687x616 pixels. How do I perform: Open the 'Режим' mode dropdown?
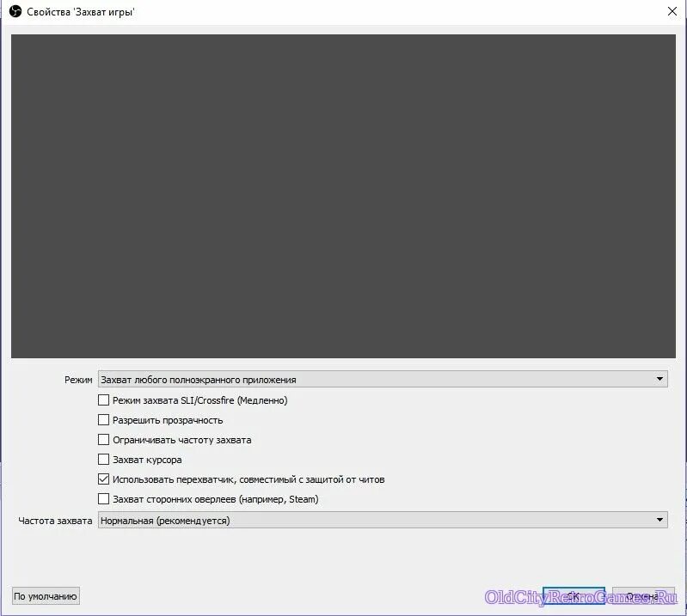pyautogui.click(x=383, y=379)
